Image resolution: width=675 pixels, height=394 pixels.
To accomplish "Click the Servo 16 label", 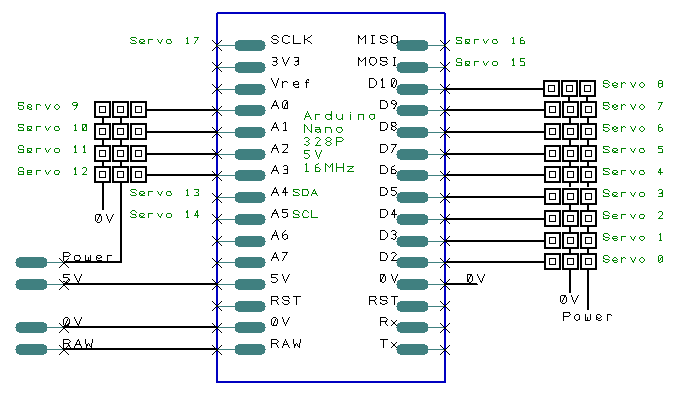I will click(491, 40).
